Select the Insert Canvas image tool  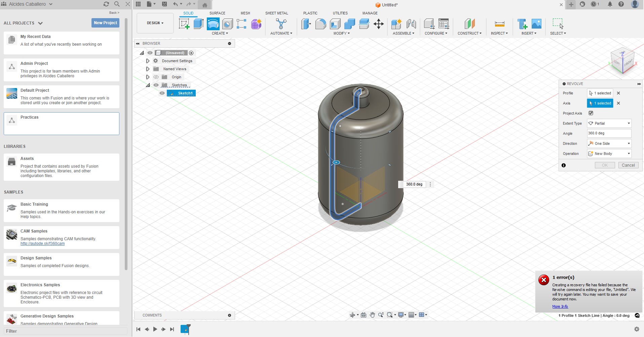[x=536, y=24]
